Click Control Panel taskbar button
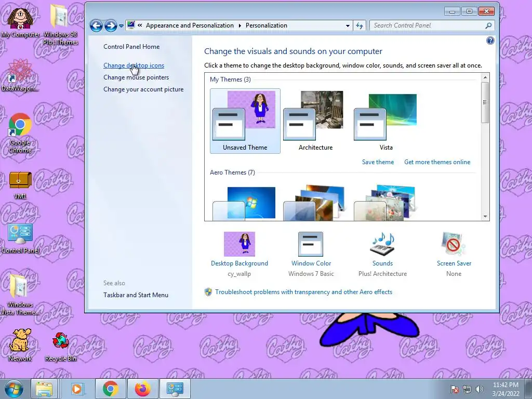The height and width of the screenshot is (399, 532). 175,389
